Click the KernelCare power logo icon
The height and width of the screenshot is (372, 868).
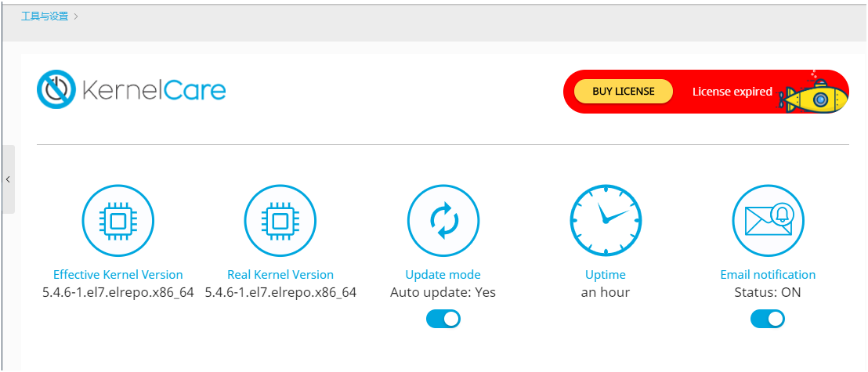(56, 90)
